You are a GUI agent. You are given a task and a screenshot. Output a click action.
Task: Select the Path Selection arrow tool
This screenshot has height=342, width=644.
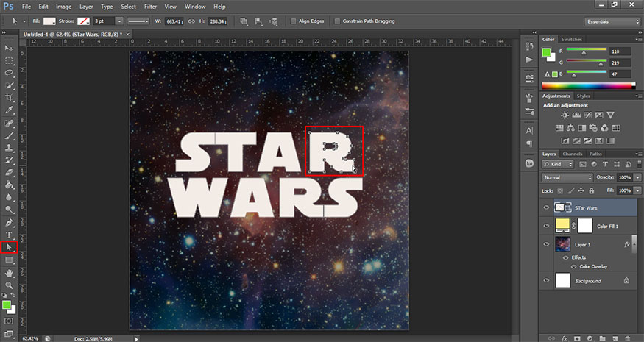click(x=9, y=247)
